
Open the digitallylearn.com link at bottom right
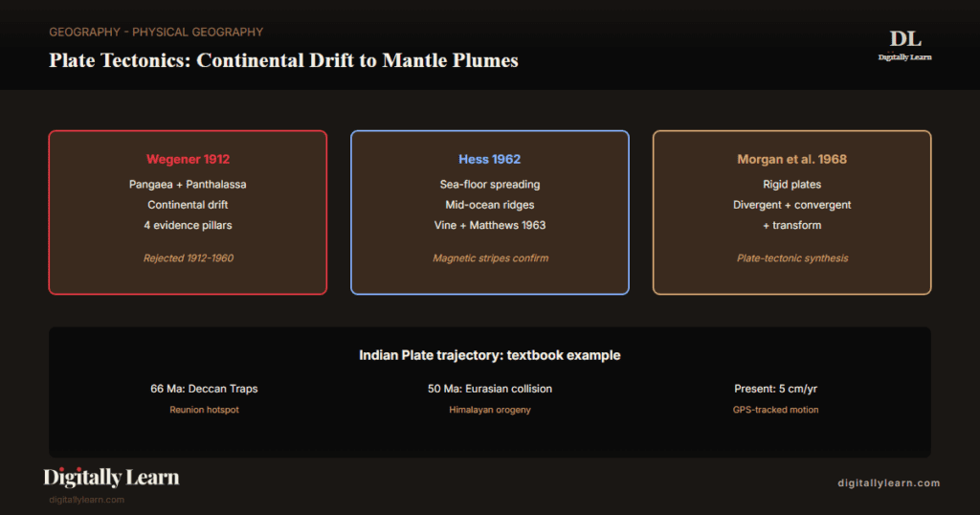point(889,483)
